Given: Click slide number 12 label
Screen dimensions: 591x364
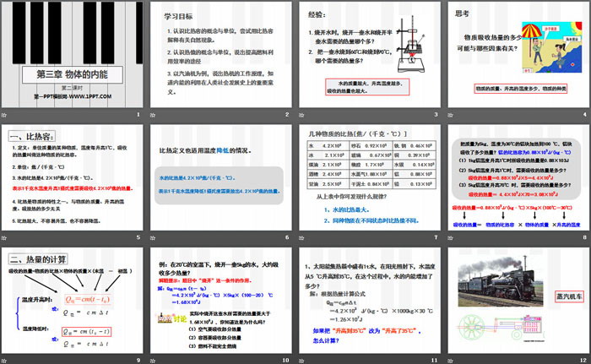Looking at the screenshot, I should pos(583,361).
